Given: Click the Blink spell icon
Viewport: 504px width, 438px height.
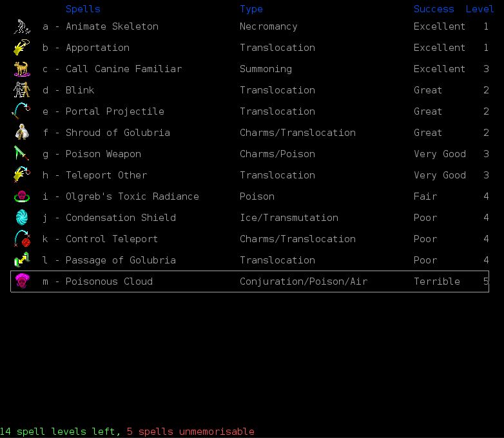Looking at the screenshot, I should coord(22,90).
